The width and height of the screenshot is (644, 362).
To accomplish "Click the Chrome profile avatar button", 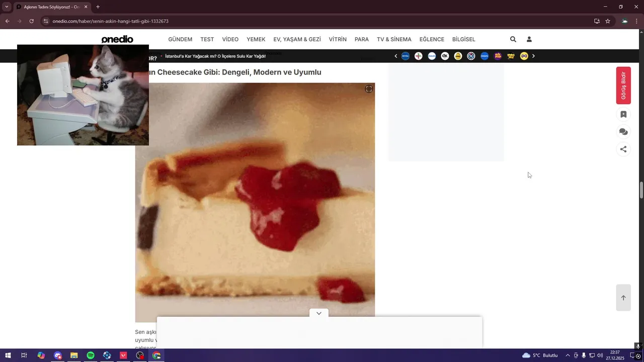I will 624,21.
